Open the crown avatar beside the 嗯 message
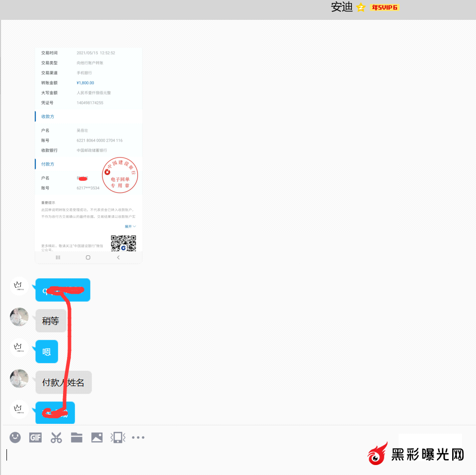 click(19, 347)
